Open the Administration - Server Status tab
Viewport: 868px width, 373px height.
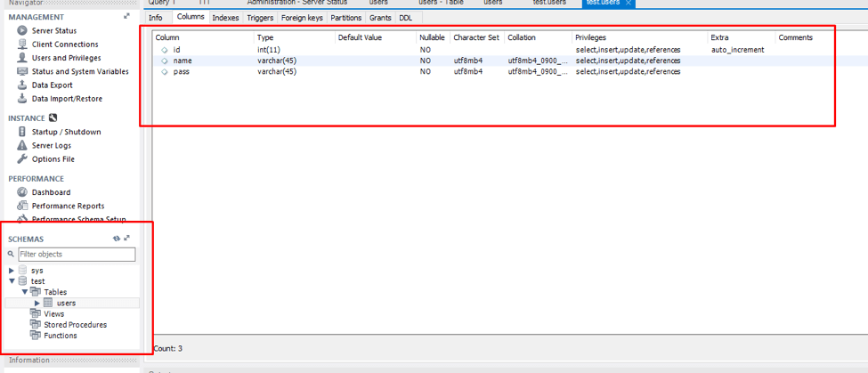click(x=297, y=3)
